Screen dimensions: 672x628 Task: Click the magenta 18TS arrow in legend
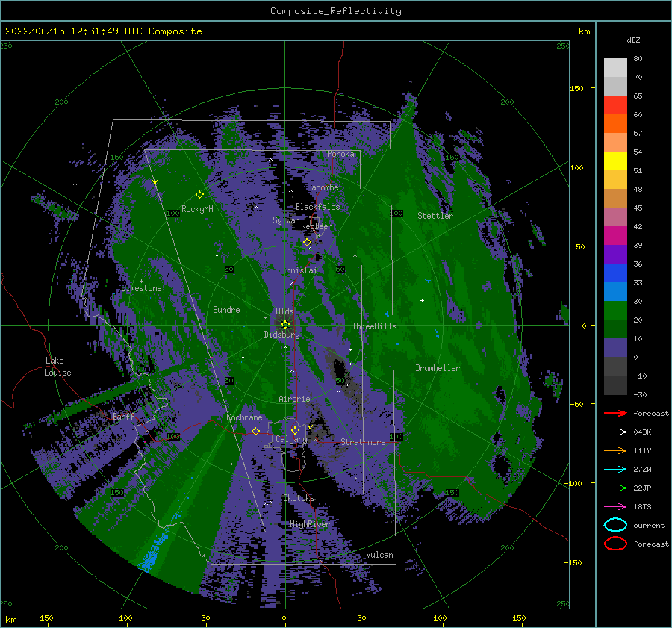tap(615, 507)
